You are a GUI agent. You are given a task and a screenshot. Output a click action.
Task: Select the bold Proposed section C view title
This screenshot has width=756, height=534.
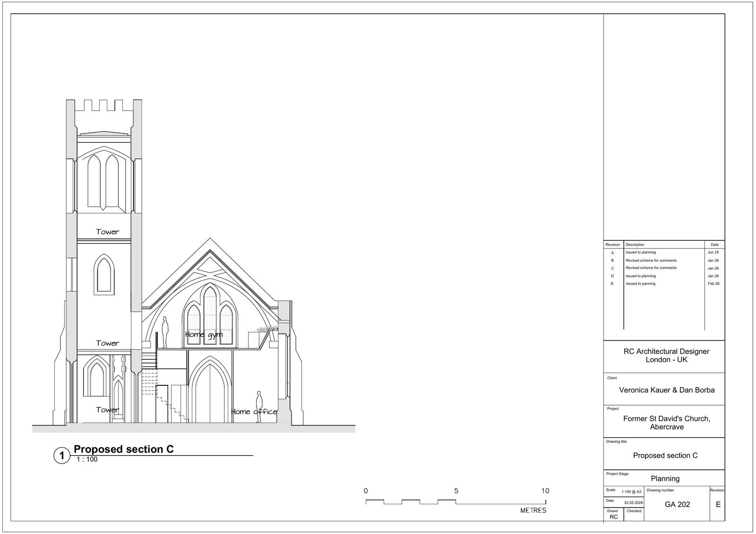click(x=124, y=449)
